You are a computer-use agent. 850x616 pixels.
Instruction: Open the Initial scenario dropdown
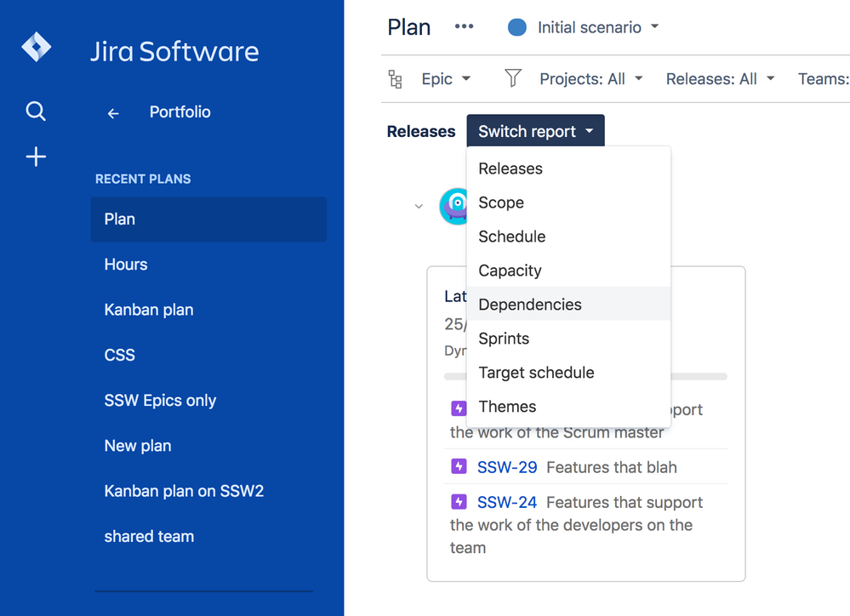tap(597, 27)
